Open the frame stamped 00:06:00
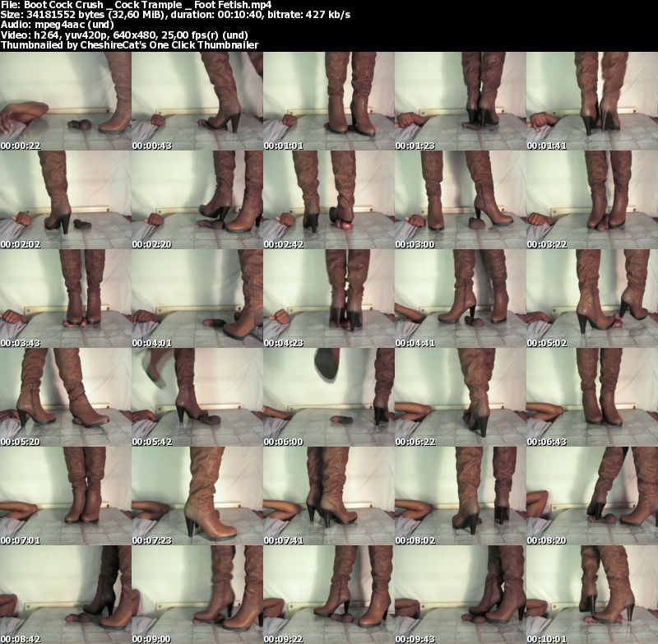 pyautogui.click(x=328, y=397)
